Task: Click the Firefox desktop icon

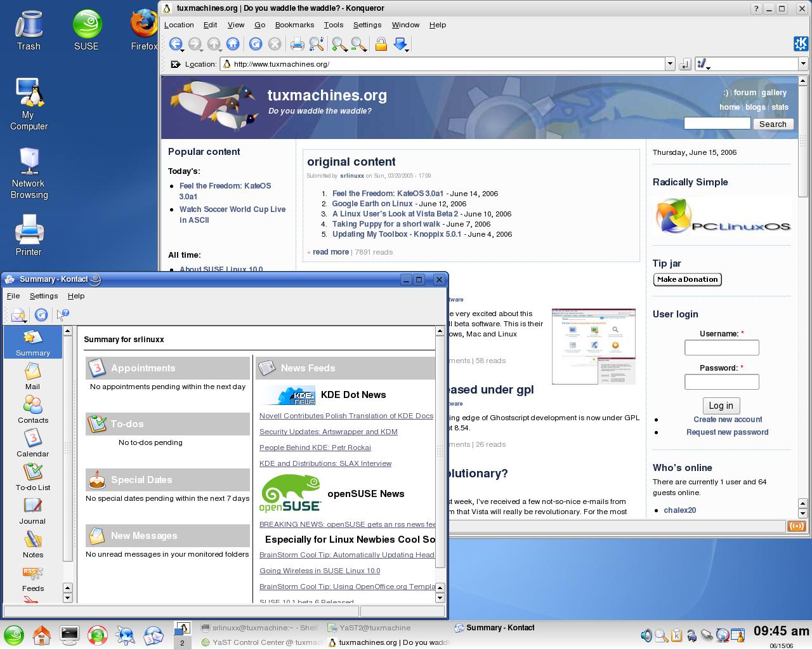Action: coord(145,30)
